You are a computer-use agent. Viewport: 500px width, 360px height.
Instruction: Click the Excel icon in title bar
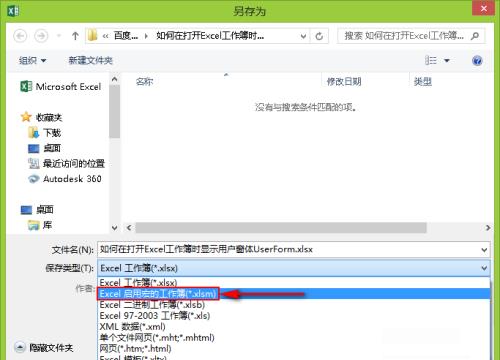(x=13, y=11)
